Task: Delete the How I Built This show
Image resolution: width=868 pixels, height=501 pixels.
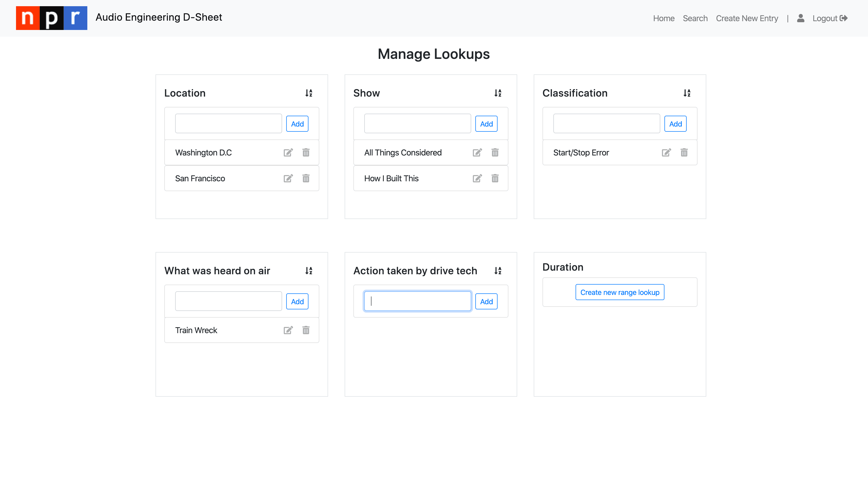Action: click(495, 178)
